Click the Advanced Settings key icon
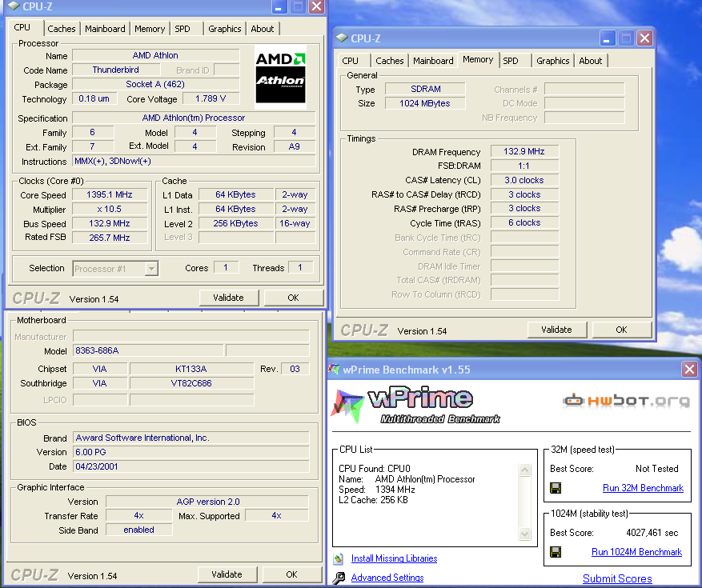This screenshot has width=702, height=588. pyautogui.click(x=339, y=578)
